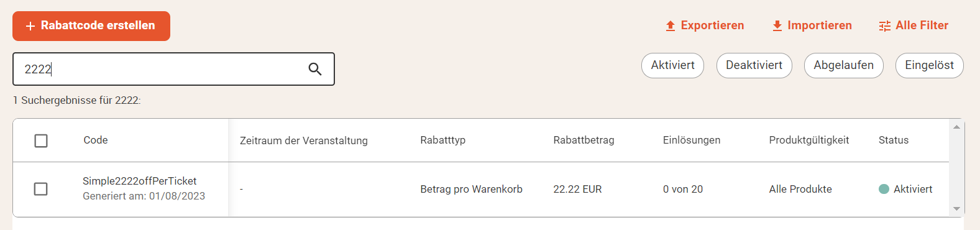Create a new discount code
This screenshot has width=980, height=230.
pyautogui.click(x=91, y=26)
